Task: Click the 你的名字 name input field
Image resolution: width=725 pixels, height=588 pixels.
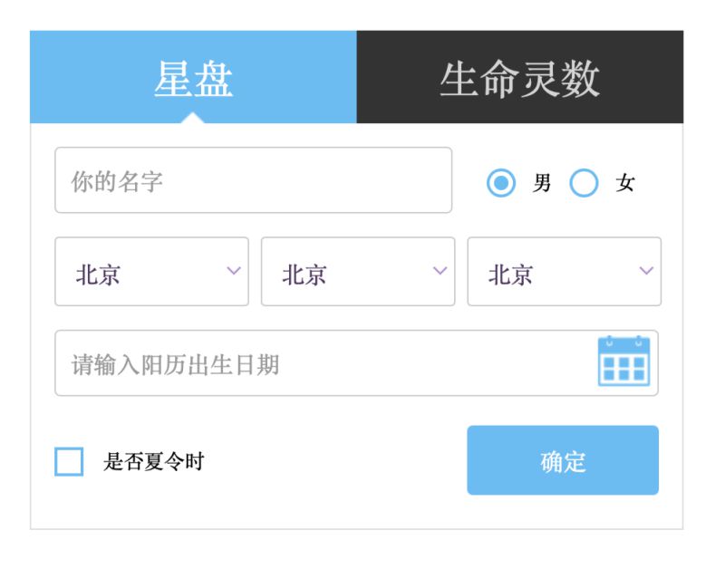Action: (x=254, y=180)
